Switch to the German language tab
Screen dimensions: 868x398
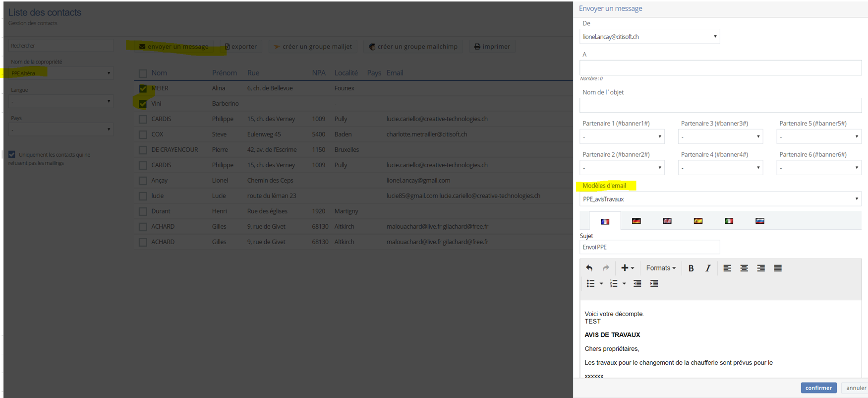pos(636,221)
